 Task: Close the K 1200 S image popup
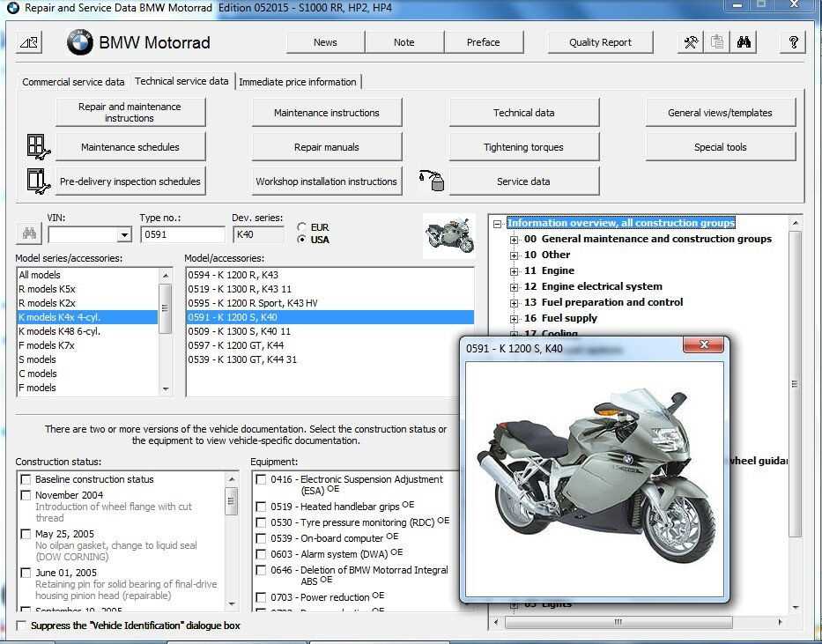click(704, 344)
